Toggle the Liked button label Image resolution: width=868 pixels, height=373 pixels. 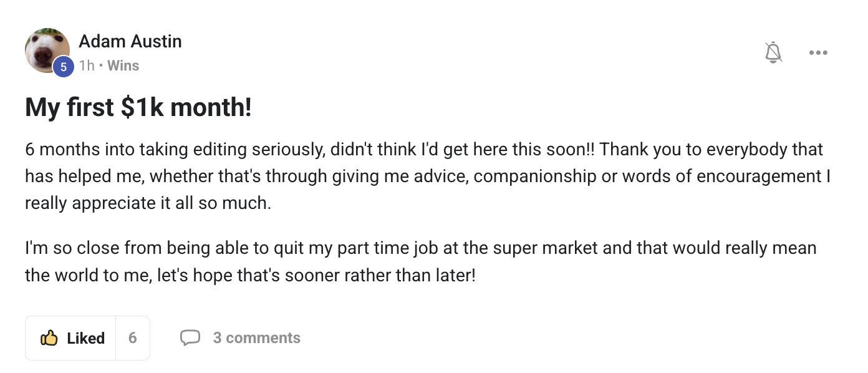85,338
